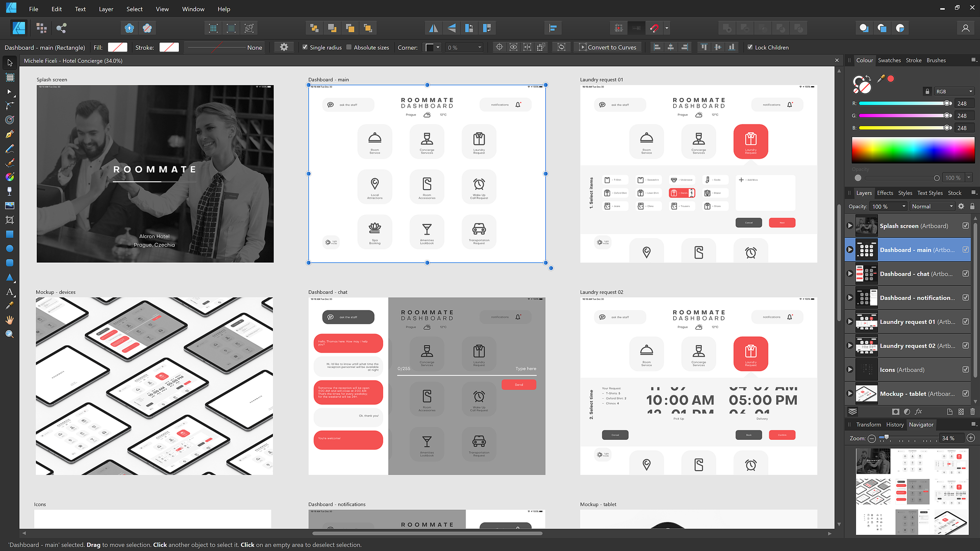
Task: Click the Navigator preview thumbnail
Action: coord(912,491)
